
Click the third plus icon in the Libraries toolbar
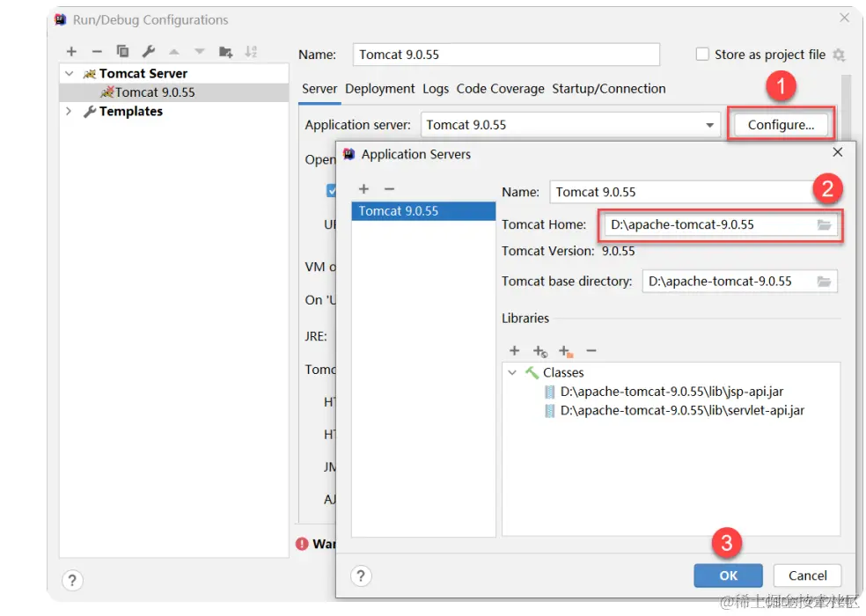tap(566, 351)
